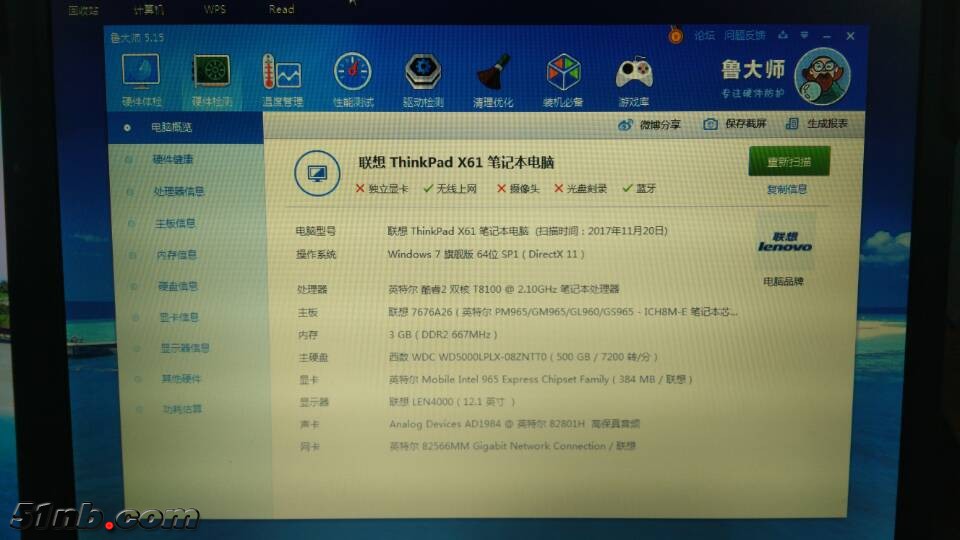The width and height of the screenshot is (960, 540).
Task: Open 问题反馈 feedback link
Action: 744,36
